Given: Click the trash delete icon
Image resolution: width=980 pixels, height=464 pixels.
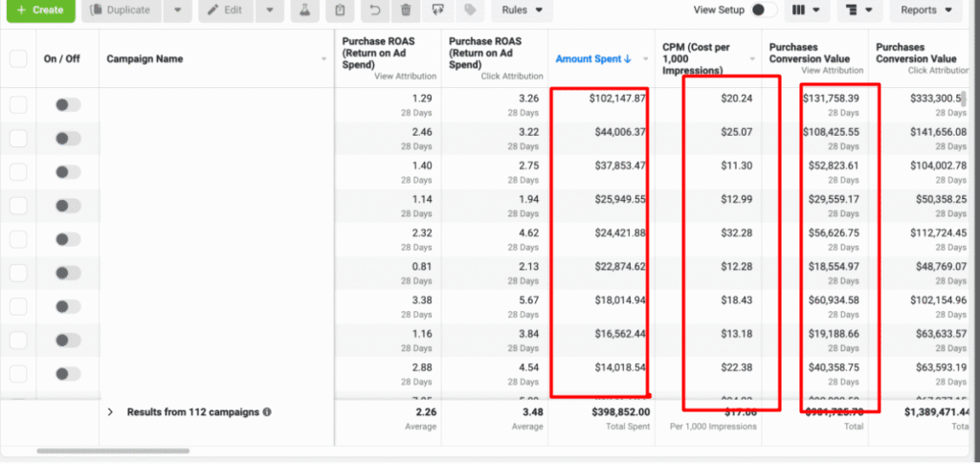Looking at the screenshot, I should (407, 11).
